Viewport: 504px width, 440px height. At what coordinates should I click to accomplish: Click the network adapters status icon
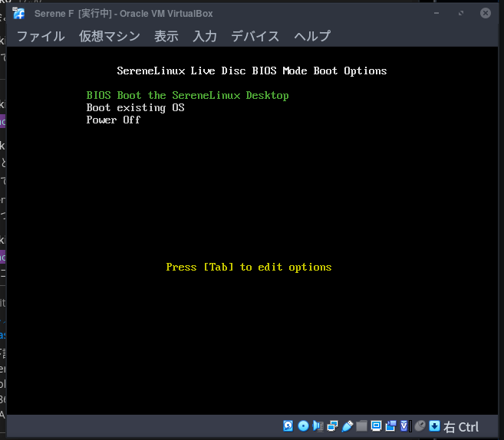pos(332,426)
